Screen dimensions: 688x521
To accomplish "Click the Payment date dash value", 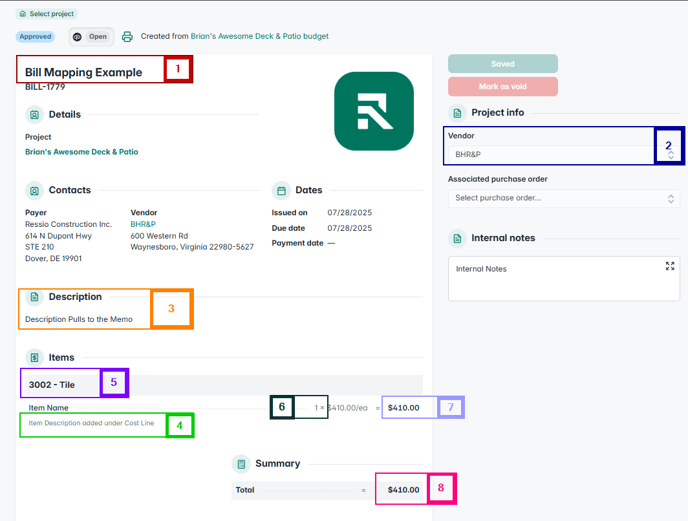I will click(331, 244).
